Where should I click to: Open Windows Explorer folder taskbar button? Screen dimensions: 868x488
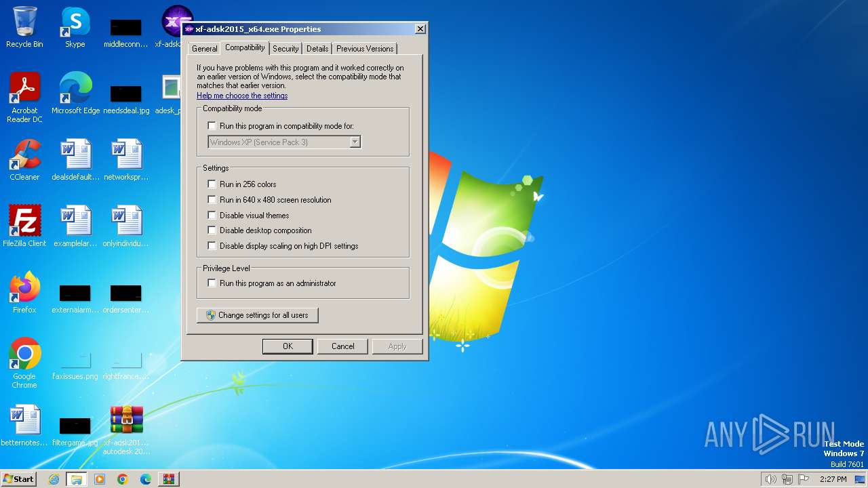pos(77,479)
